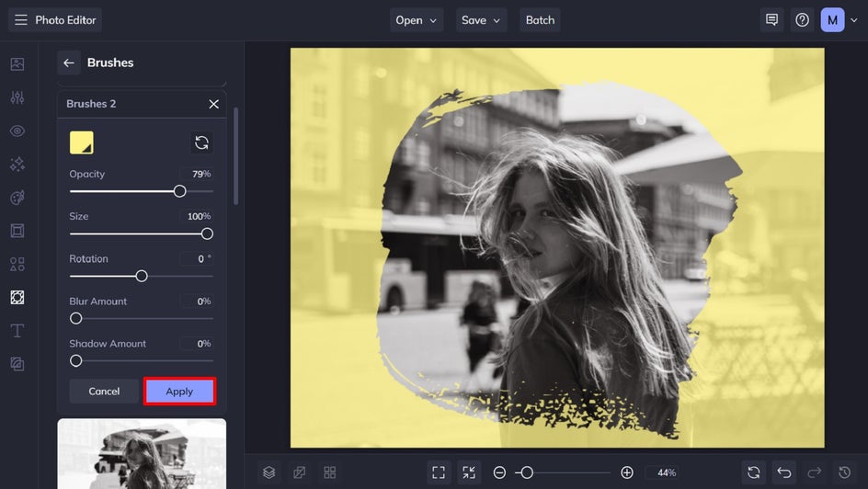Expand the account dropdown arrow
Viewport: 868px width, 489px height.
tap(853, 20)
